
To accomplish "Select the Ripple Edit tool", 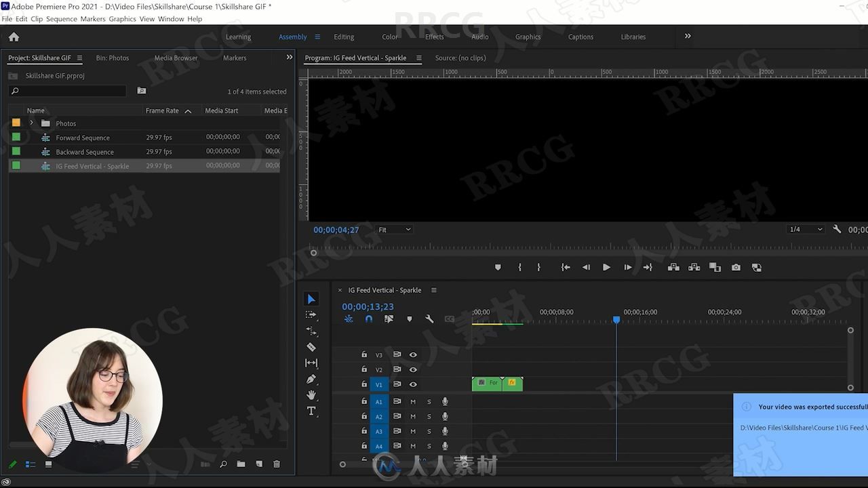I will coord(311,331).
